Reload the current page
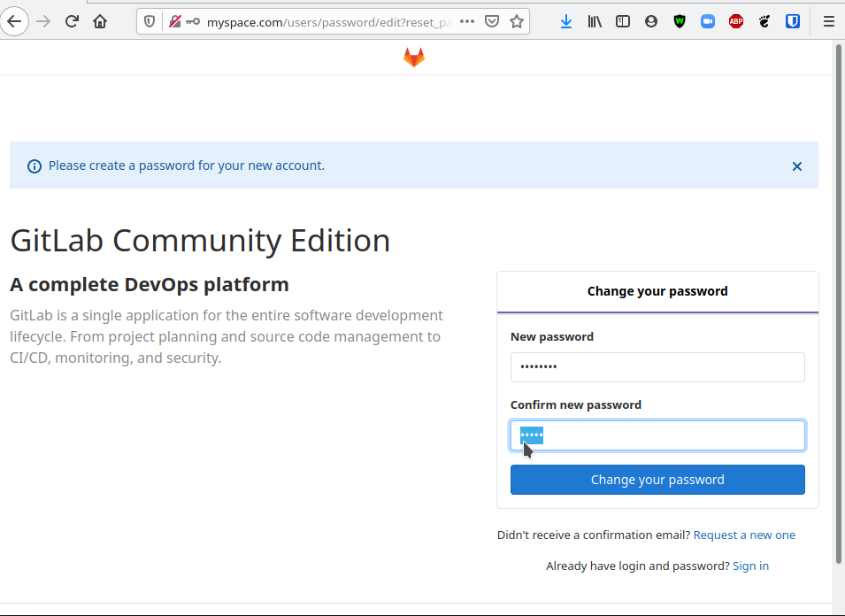This screenshot has width=845, height=616. tap(72, 21)
